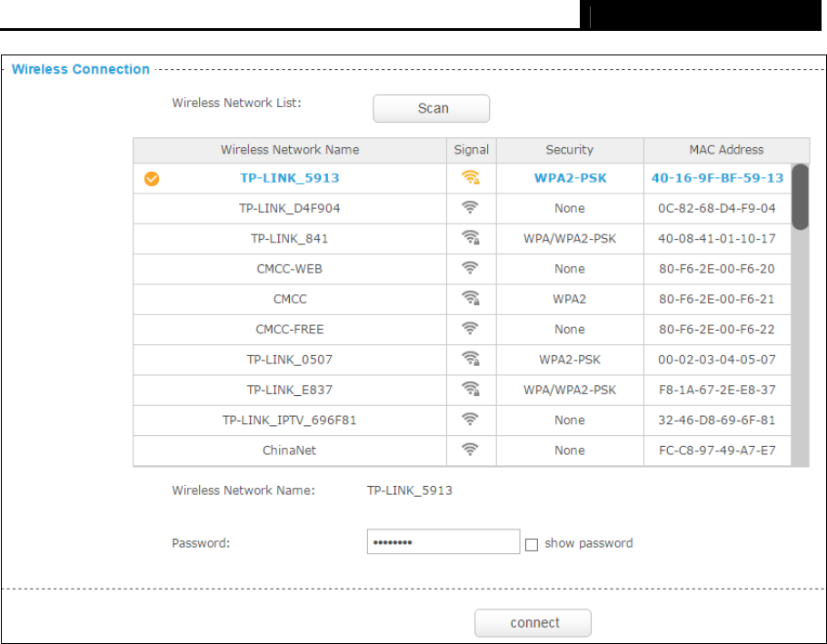827x644 pixels.
Task: Click MAC address 80-F6-2E-00-F6-22
Action: click(x=717, y=330)
